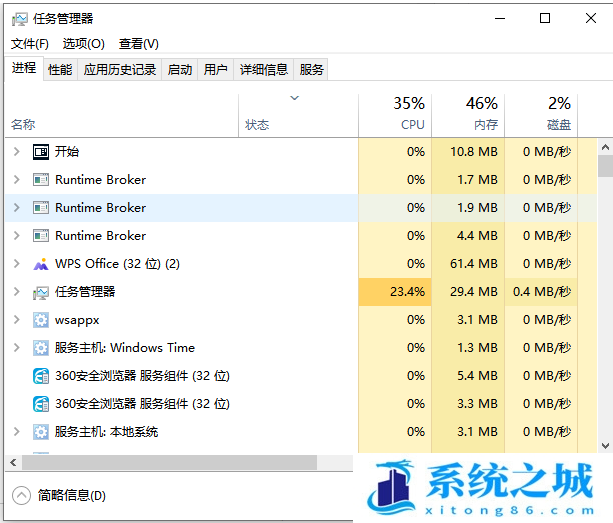Viewport: 613px width, 523px height.
Task: Click the Windows Time service host icon
Action: (x=41, y=348)
